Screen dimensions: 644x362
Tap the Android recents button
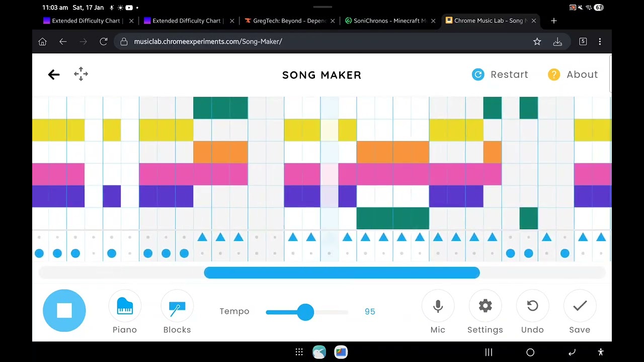[x=489, y=352]
